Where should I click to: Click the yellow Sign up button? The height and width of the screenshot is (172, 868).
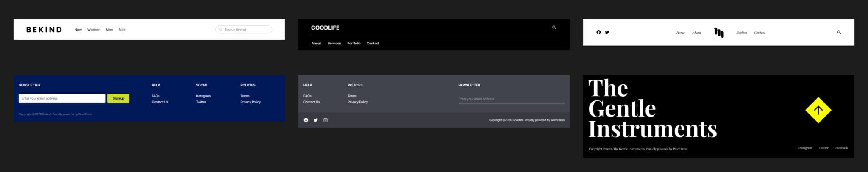click(118, 98)
